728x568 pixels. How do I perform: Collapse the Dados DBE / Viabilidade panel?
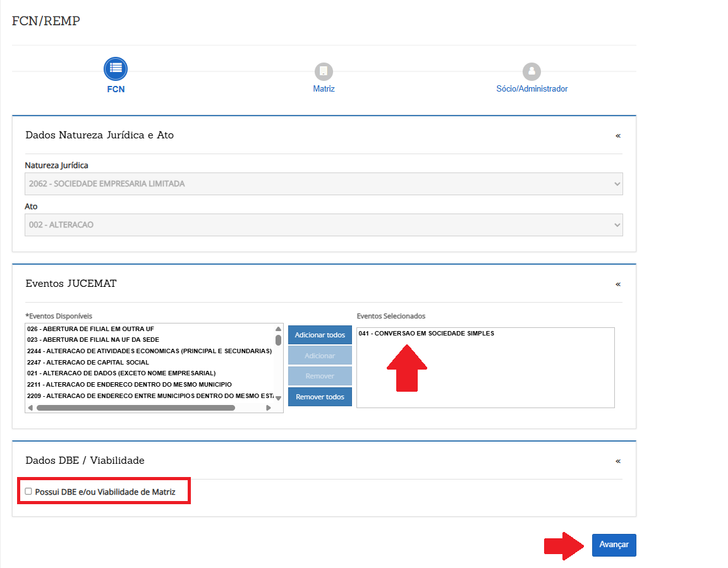pyautogui.click(x=617, y=461)
